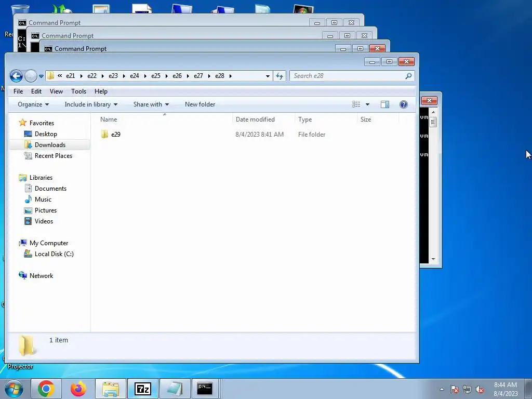Change view with the views icon

tap(356, 104)
